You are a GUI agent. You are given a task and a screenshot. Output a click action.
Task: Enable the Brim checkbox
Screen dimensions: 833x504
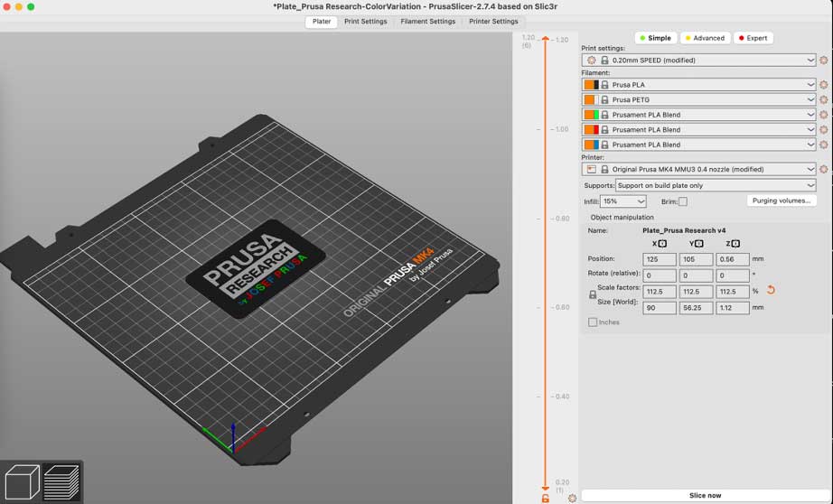tap(683, 201)
